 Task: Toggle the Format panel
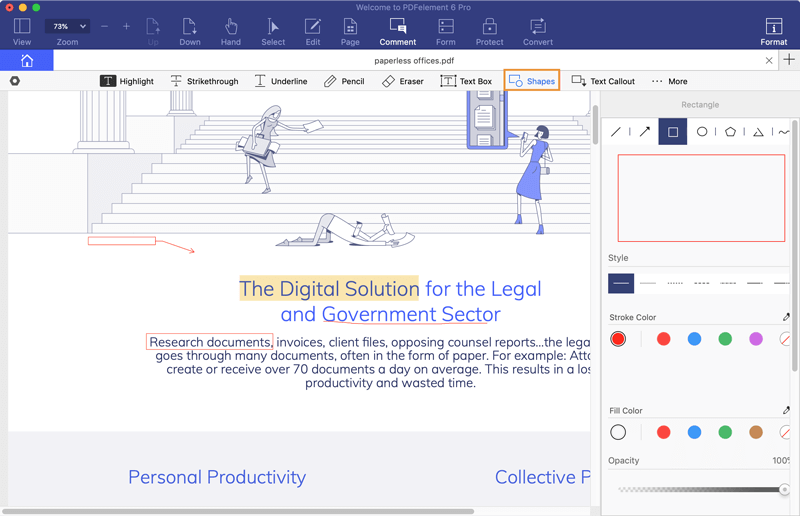773,31
